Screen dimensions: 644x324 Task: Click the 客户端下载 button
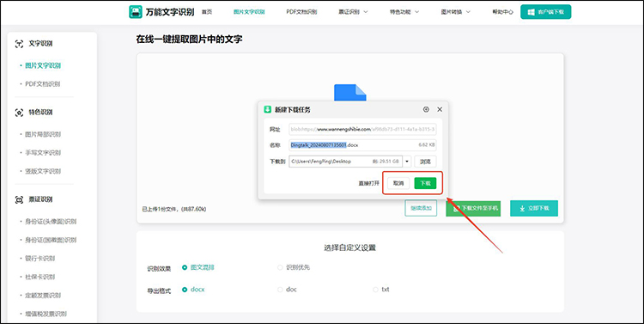pos(545,12)
